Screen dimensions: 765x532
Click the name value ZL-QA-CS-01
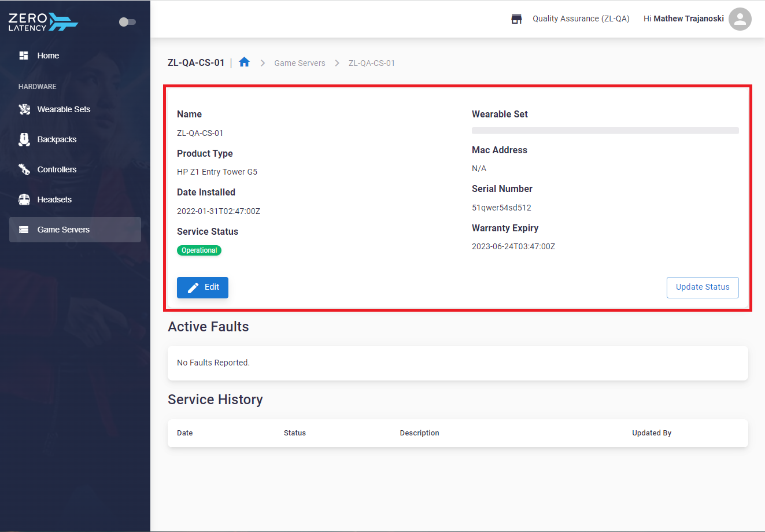200,133
